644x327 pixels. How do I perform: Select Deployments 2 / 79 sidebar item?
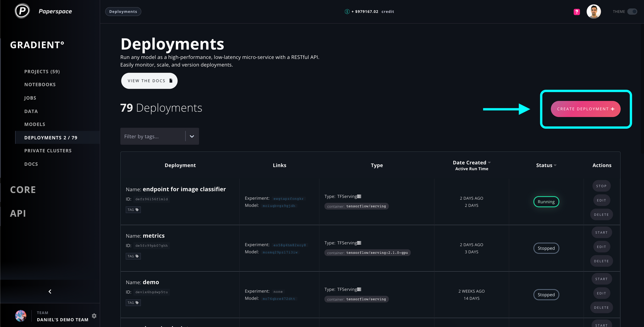pyautogui.click(x=57, y=138)
